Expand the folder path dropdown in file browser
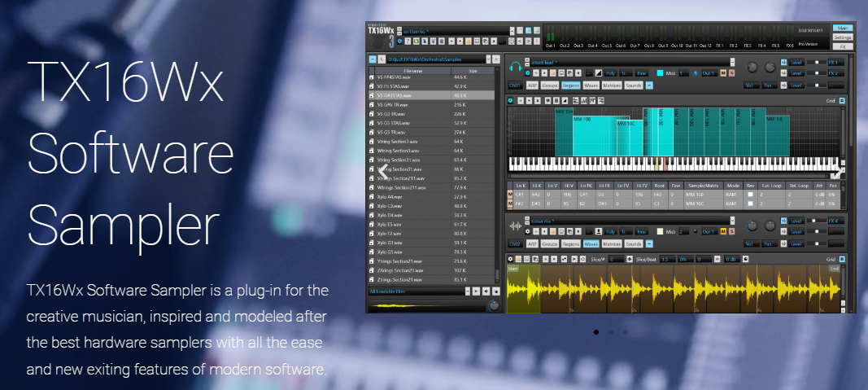This screenshot has height=390, width=868. [488, 59]
